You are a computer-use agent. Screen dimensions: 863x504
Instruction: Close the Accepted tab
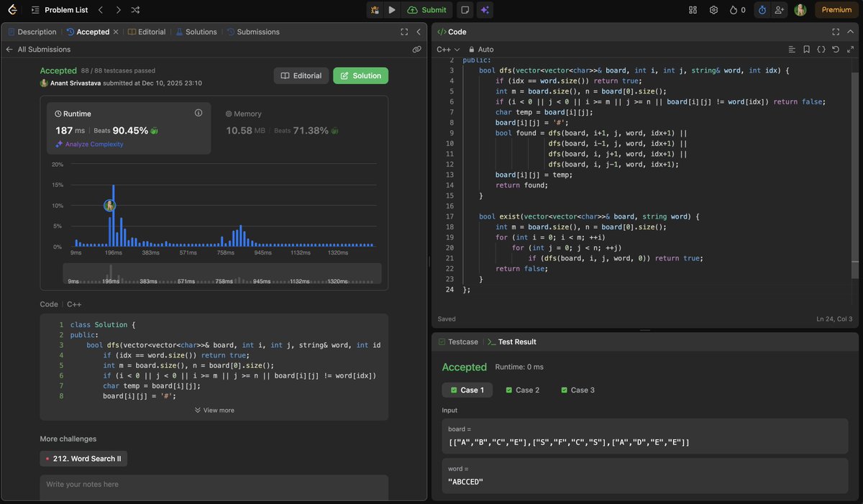(116, 32)
